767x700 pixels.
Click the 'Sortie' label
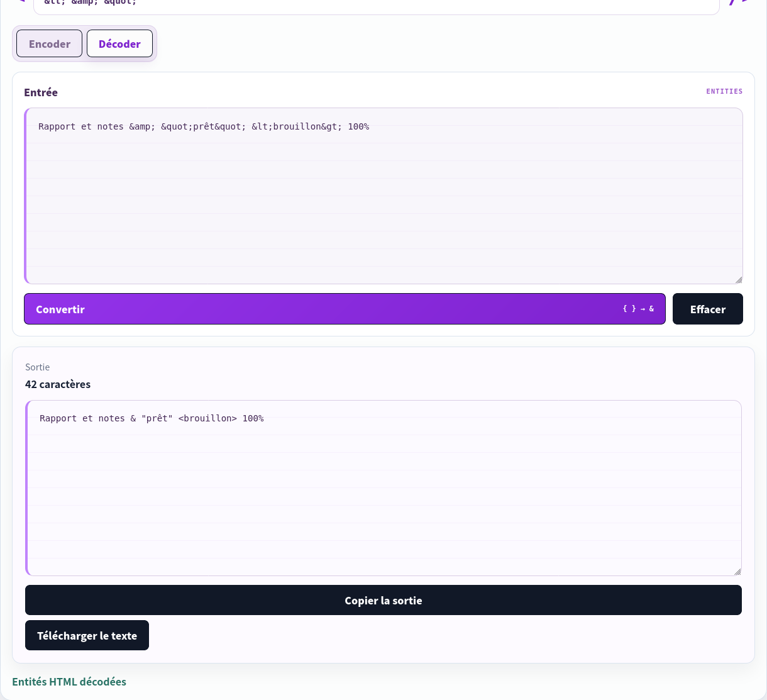pyautogui.click(x=38, y=367)
